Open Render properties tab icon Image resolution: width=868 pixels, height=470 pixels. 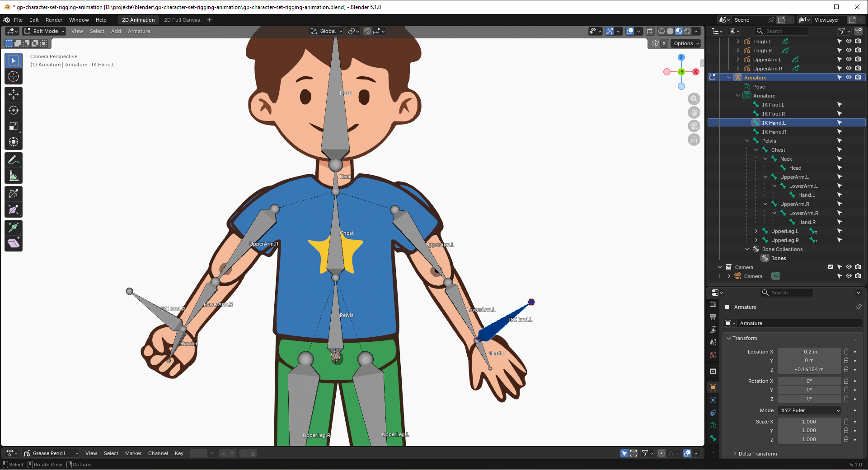(x=713, y=304)
